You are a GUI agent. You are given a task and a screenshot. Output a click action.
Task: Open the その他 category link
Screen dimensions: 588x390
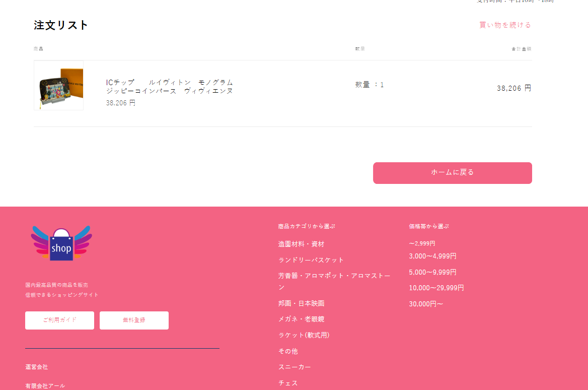tap(288, 351)
